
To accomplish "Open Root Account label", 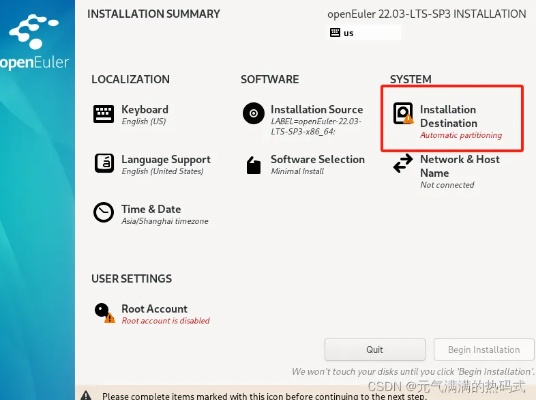I will (x=155, y=309).
